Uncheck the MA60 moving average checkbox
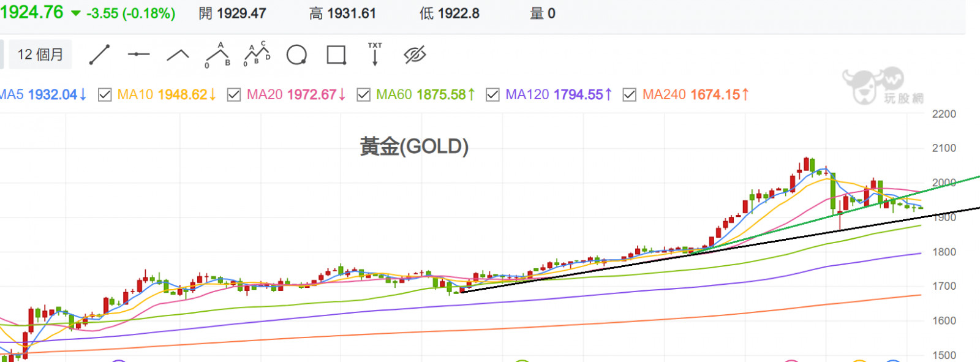 [363, 95]
